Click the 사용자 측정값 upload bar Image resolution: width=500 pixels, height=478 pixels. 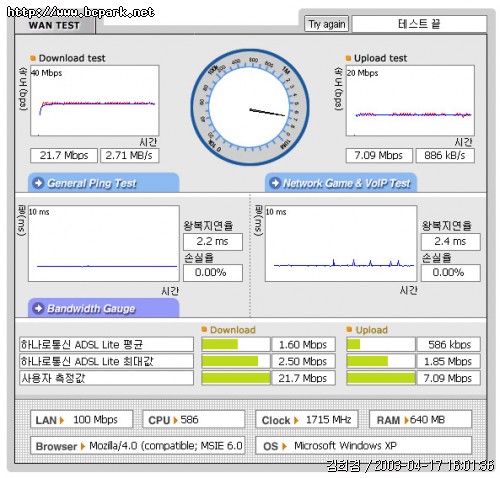(381, 378)
